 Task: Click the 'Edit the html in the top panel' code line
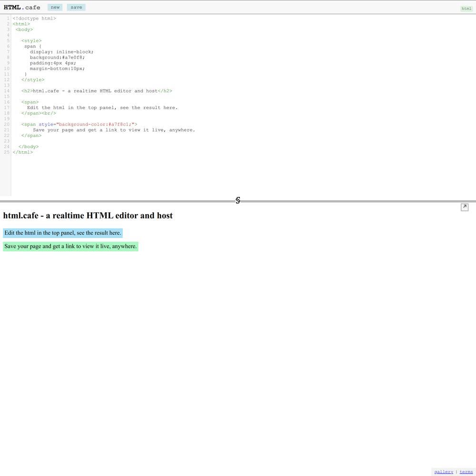(102, 108)
